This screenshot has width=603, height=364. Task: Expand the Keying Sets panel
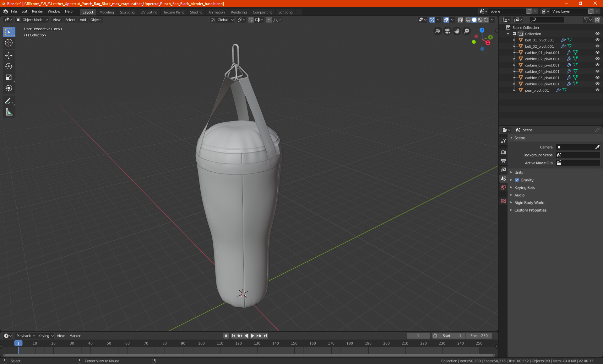[x=524, y=188]
